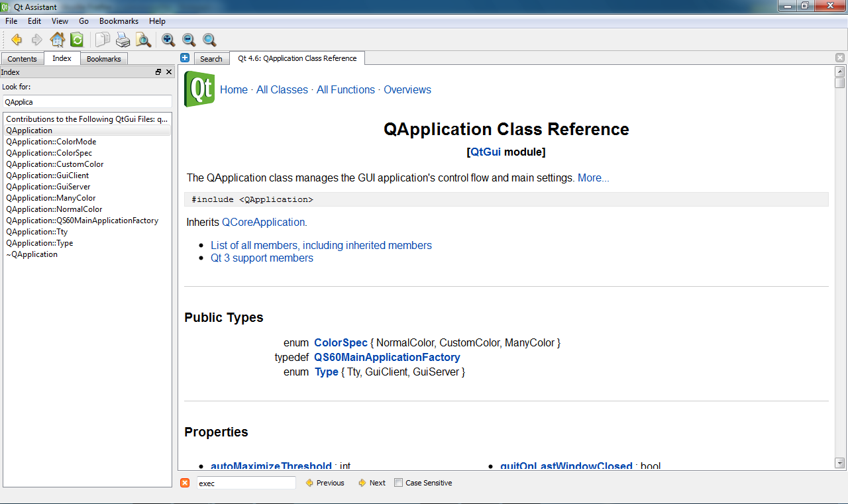Viewport: 848px width, 504px height.
Task: Toggle the Case Sensitive checkbox
Action: (398, 483)
